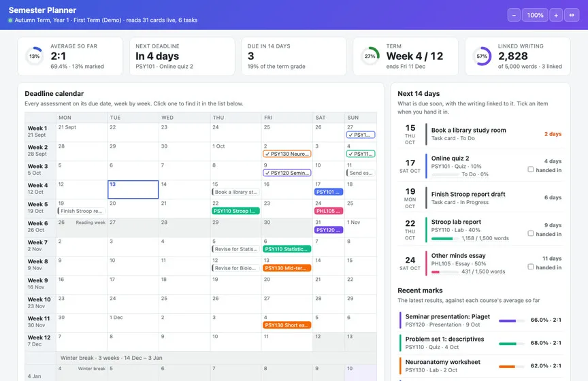Open the green PSY110 Stroop event on 22 Oct
The height and width of the screenshot is (381, 588).
click(x=236, y=211)
